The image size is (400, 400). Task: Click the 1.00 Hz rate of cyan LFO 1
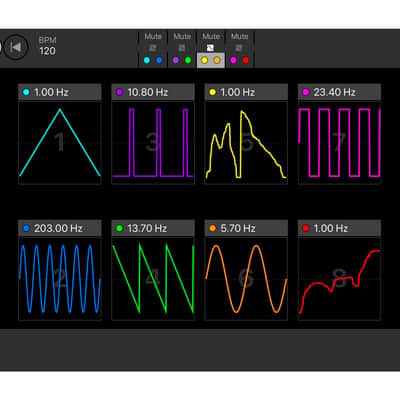(x=51, y=92)
